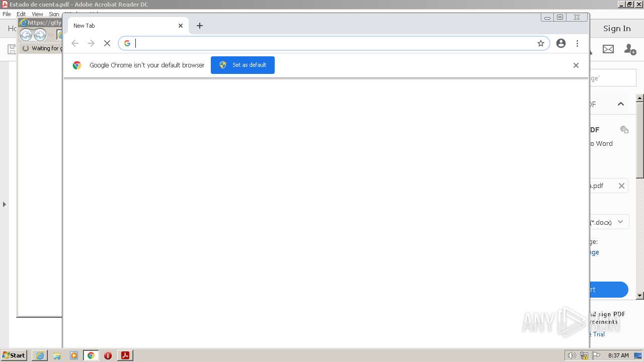Open Windows Media Player from taskbar
Image resolution: width=644 pixels, height=362 pixels.
74,355
